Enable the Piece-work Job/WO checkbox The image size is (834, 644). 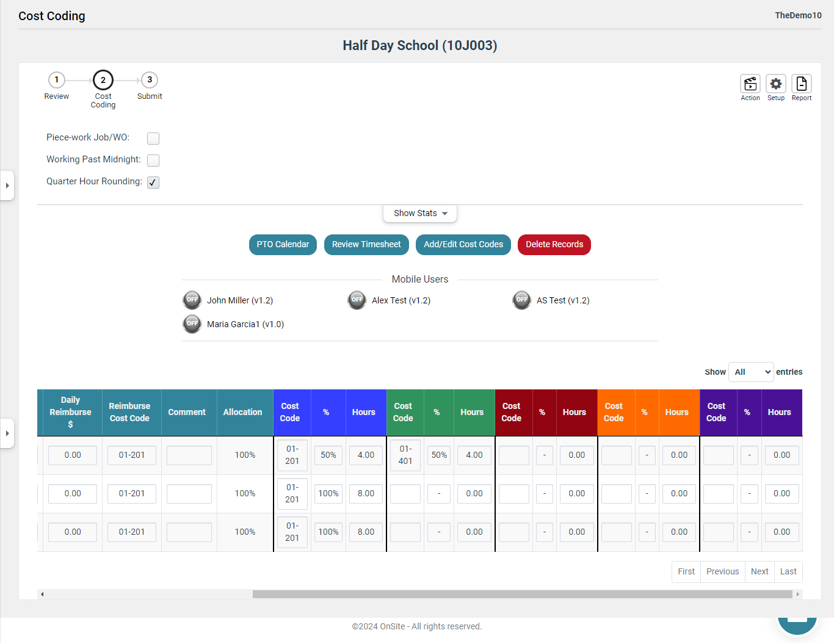(153, 139)
